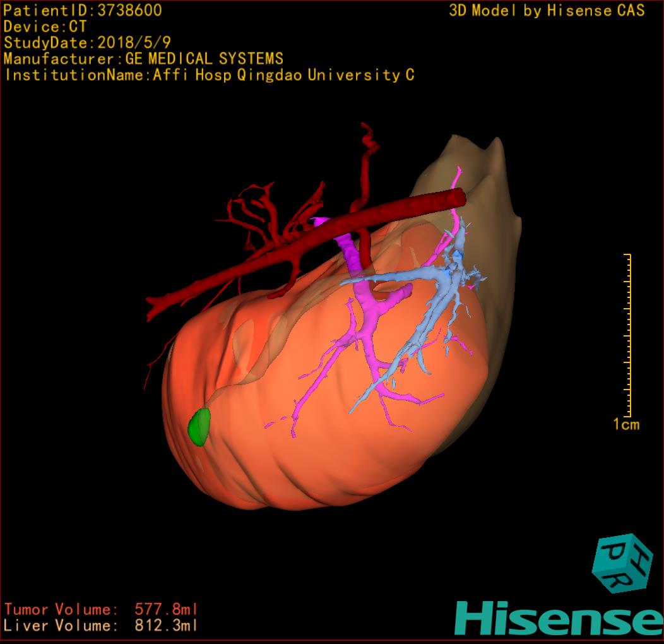Viewport: 664px width, 644px height.
Task: Click the Hisense logo
Action: click(559, 618)
